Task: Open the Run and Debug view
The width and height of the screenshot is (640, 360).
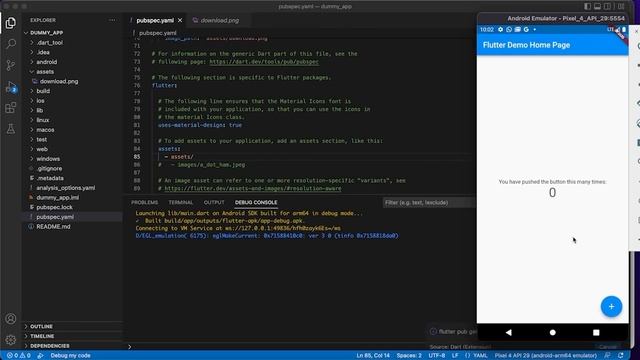Action: coord(11,87)
